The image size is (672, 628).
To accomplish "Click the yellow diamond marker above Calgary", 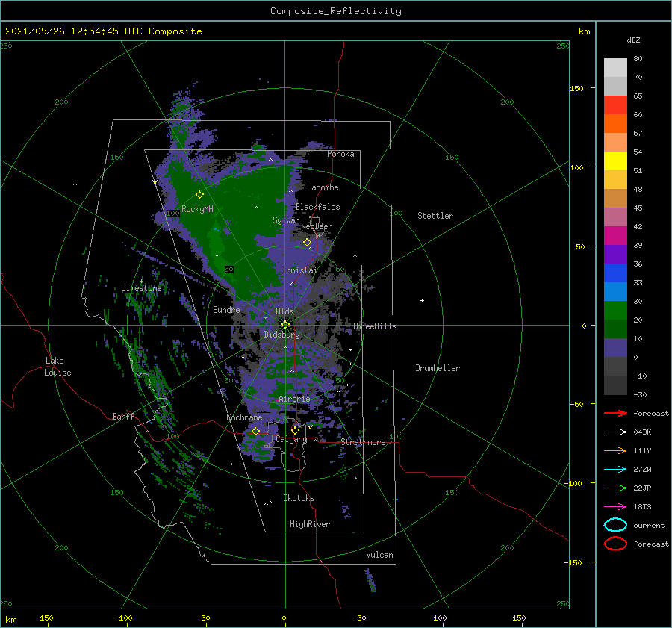I will (295, 430).
